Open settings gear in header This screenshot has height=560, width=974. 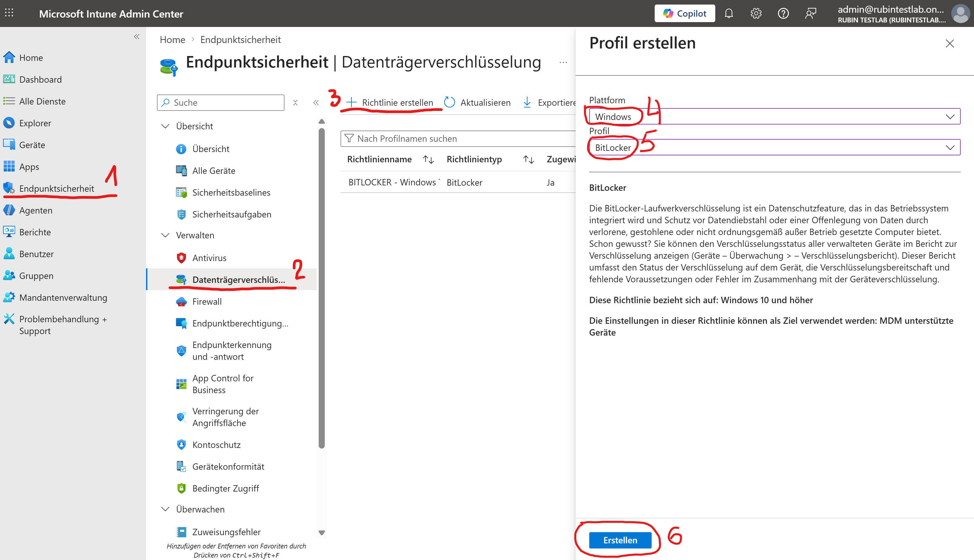click(x=756, y=14)
